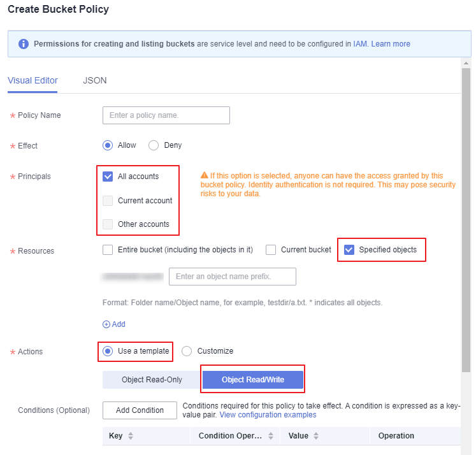Select Customize actions radio button
The image size is (476, 455).
tap(187, 351)
